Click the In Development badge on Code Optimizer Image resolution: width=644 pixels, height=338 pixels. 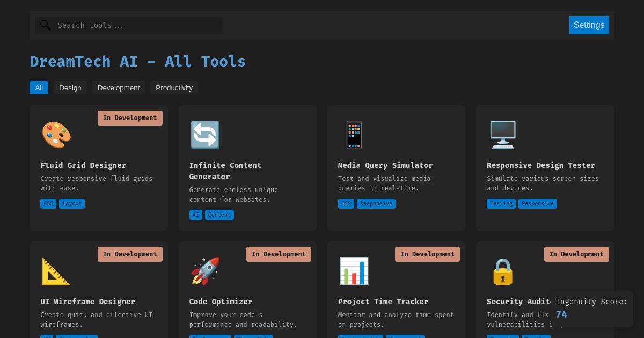[x=279, y=254]
